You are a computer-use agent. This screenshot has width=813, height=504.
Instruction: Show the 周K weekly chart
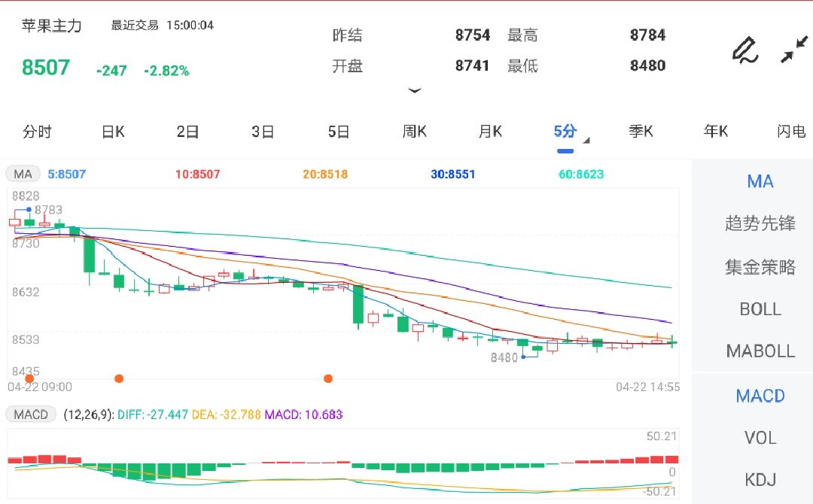pos(414,132)
